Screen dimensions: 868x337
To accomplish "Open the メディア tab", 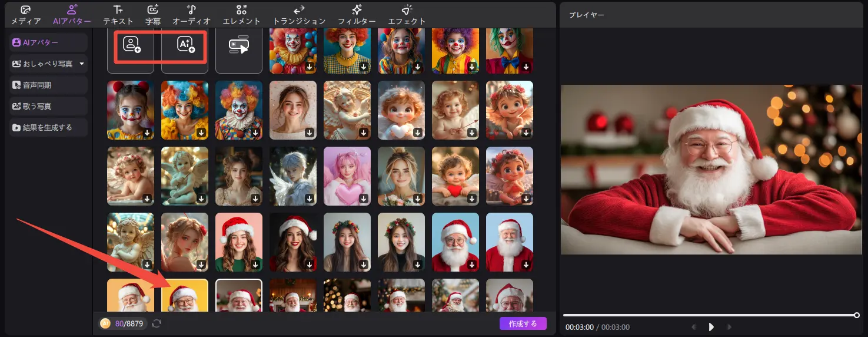I will (26, 15).
